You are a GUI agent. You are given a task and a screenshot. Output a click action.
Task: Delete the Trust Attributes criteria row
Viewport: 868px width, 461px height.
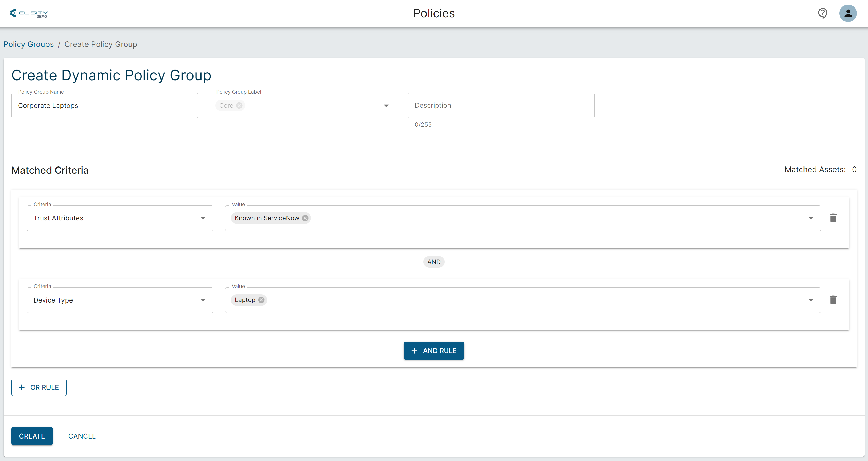[x=833, y=218]
